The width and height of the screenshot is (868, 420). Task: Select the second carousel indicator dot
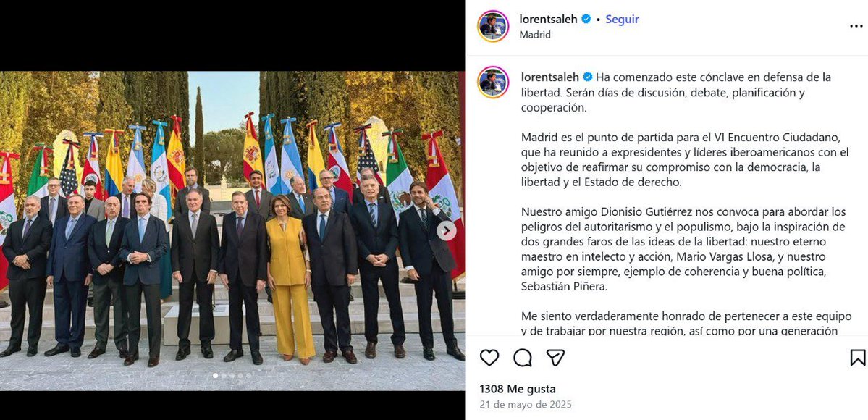point(224,376)
